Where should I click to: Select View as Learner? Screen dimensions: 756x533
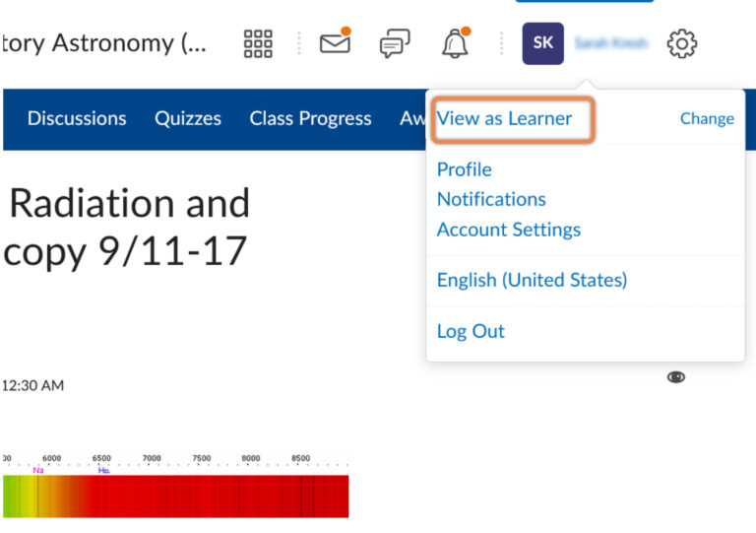coord(505,118)
